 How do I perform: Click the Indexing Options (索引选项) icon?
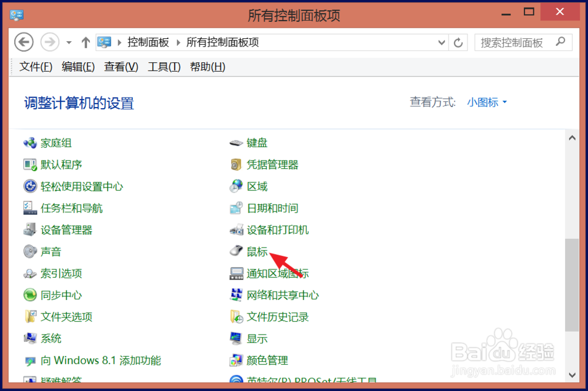30,273
